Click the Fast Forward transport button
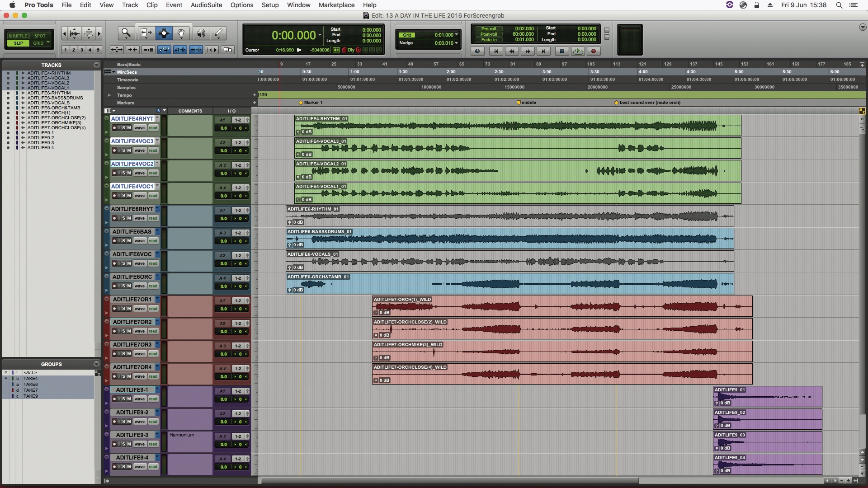 (x=528, y=51)
